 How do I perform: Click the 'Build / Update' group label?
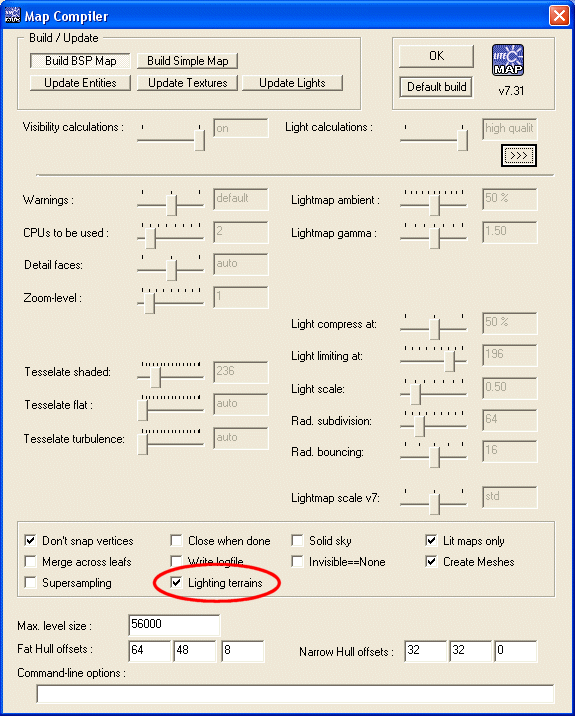point(63,38)
